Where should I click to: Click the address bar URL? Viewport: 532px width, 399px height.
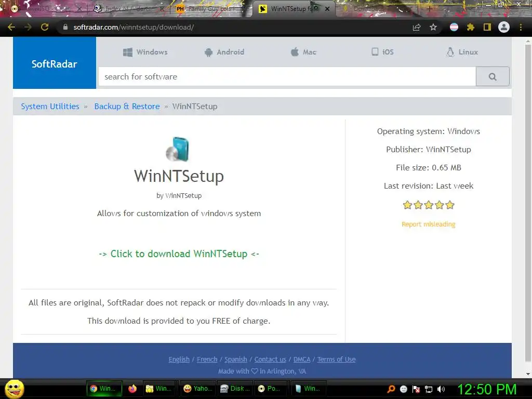click(134, 27)
